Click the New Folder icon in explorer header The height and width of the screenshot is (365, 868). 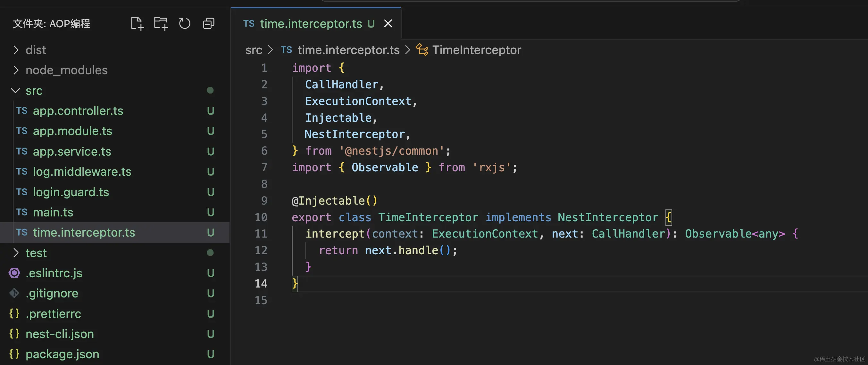point(161,24)
